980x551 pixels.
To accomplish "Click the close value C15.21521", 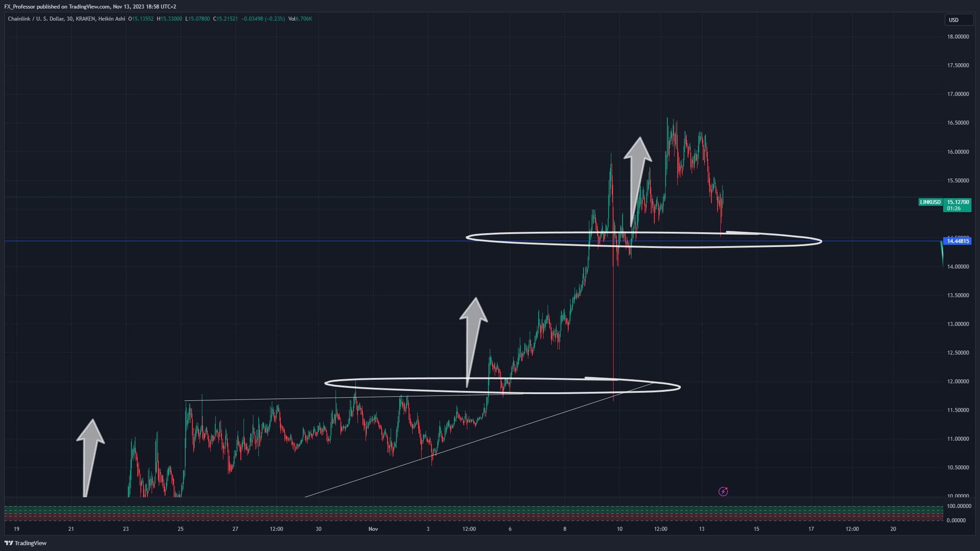I will pyautogui.click(x=226, y=19).
